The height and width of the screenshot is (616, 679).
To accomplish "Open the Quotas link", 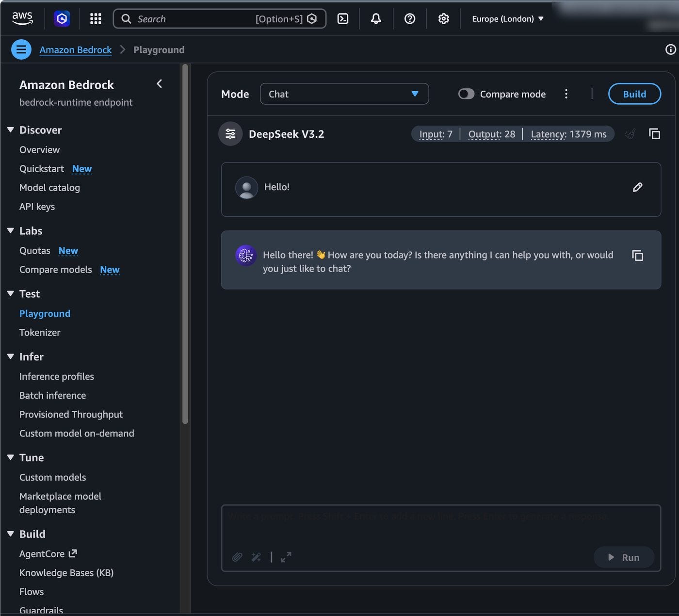I will [x=35, y=251].
